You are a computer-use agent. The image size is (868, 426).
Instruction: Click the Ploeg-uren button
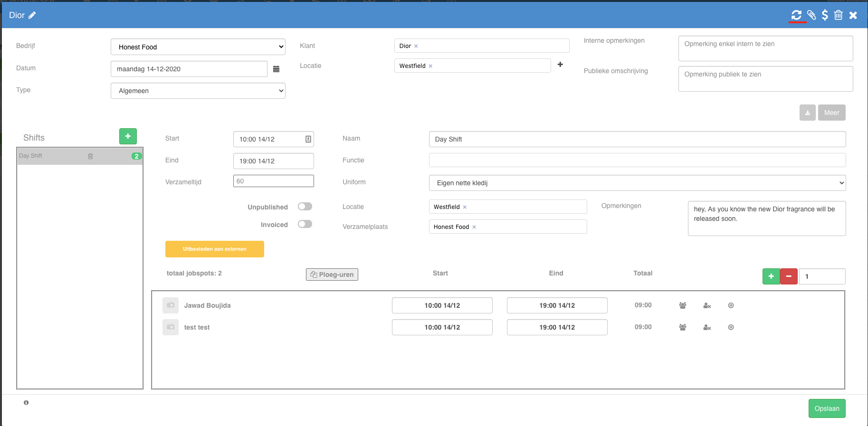(332, 275)
